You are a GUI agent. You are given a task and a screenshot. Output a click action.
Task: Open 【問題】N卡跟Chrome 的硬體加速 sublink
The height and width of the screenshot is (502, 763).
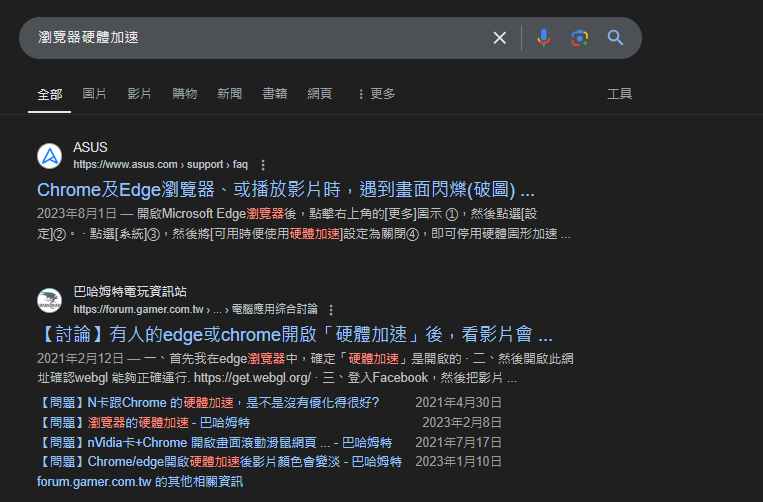click(208, 403)
